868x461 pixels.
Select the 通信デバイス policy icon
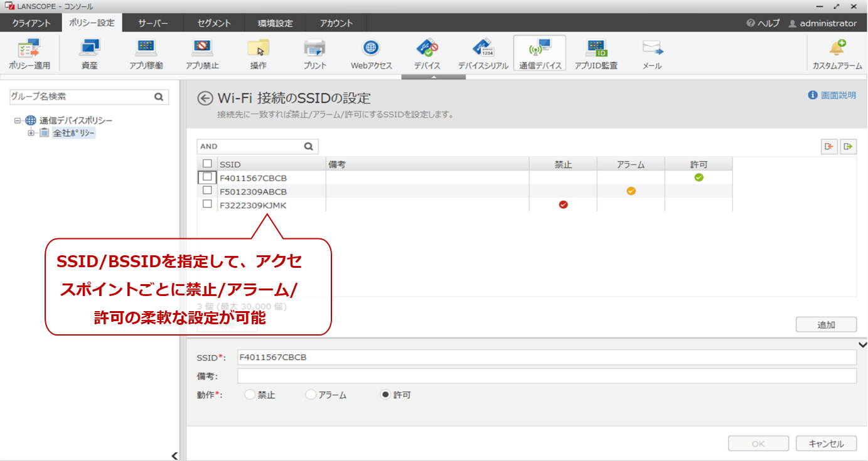pos(540,54)
